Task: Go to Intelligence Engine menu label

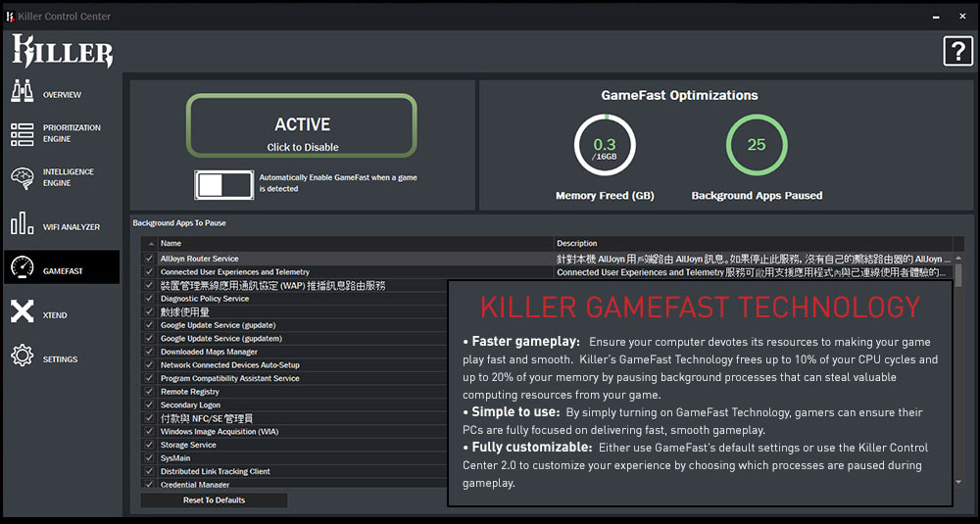Action: pyautogui.click(x=69, y=177)
